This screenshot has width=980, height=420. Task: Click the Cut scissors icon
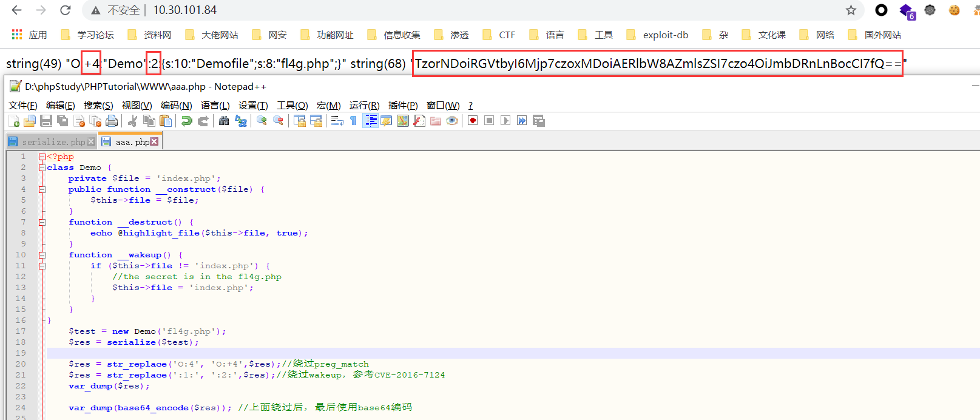(132, 121)
